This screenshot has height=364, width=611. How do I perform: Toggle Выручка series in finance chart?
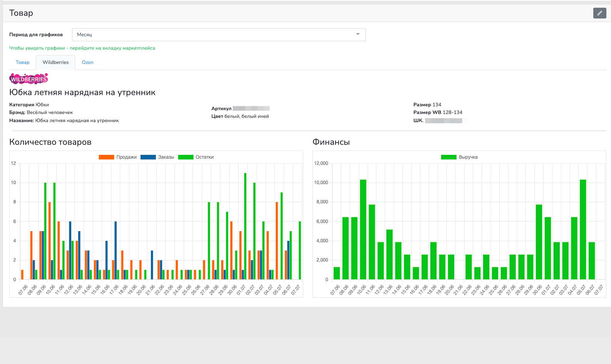point(468,157)
